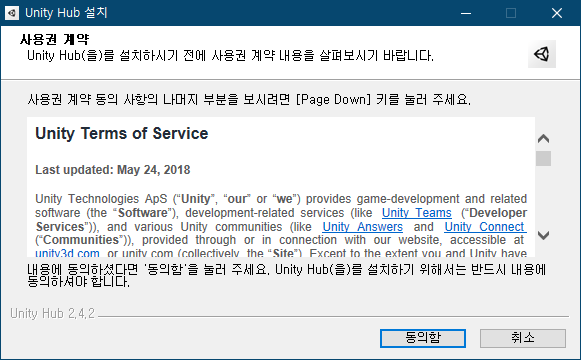Viewport: 581px width, 360px height.
Task: Click the Unity Terms of Service heading
Action: click(x=122, y=134)
